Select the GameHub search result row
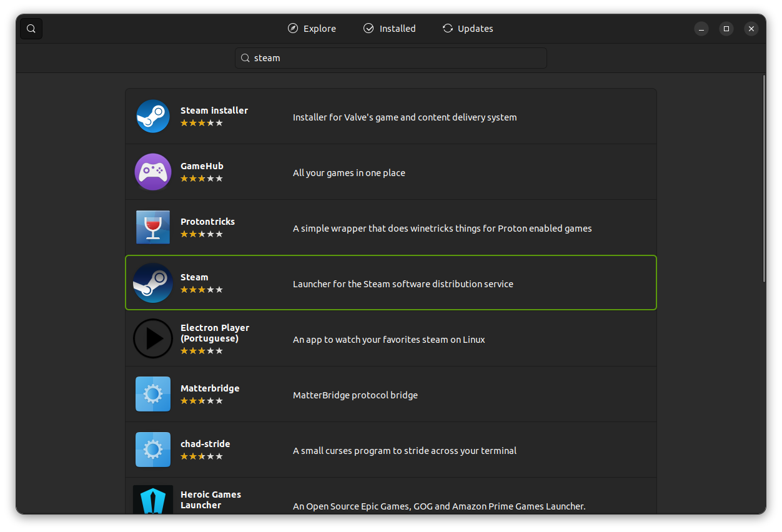 point(391,172)
